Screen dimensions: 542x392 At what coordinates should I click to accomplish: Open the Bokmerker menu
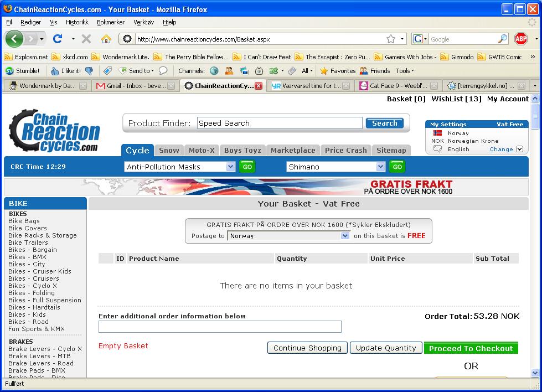pos(111,22)
